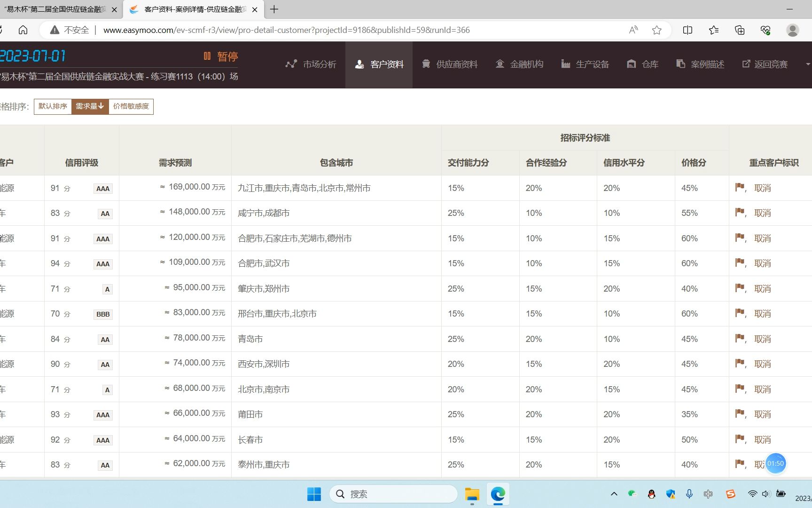Close the 客户资料-案例详情 browser tab

(255, 9)
